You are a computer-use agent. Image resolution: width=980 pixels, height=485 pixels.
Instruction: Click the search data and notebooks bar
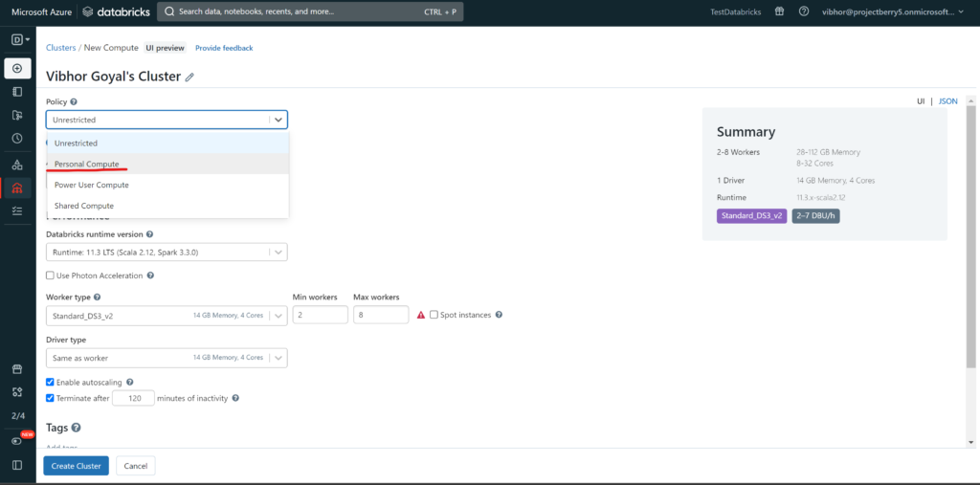point(310,11)
